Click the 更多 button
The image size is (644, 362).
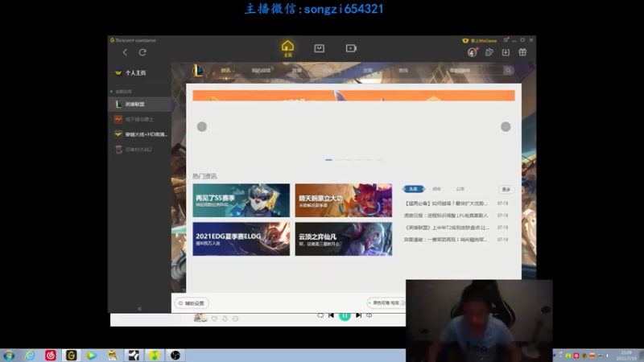[506, 189]
